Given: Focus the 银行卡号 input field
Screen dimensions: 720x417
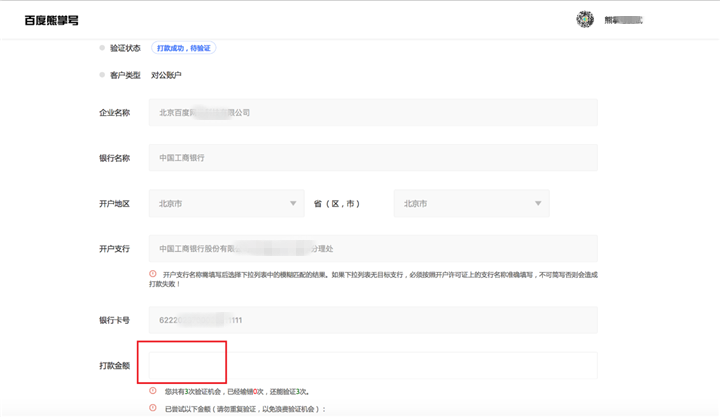Looking at the screenshot, I should (x=373, y=320).
